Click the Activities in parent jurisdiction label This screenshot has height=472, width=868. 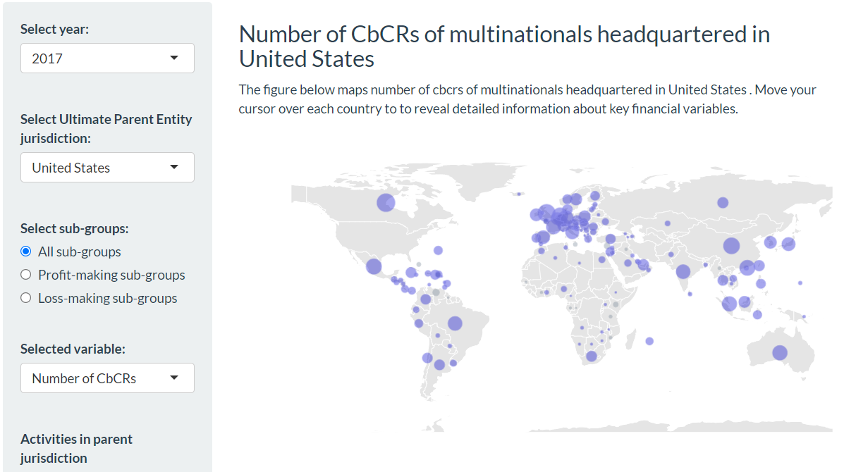coord(76,448)
